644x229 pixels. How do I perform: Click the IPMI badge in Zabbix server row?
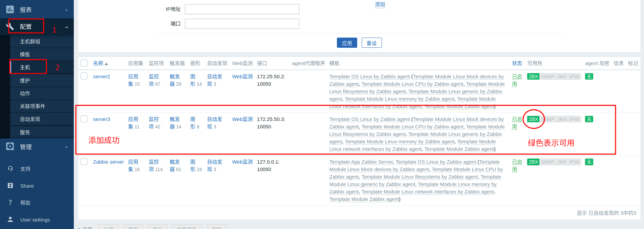pos(575,162)
